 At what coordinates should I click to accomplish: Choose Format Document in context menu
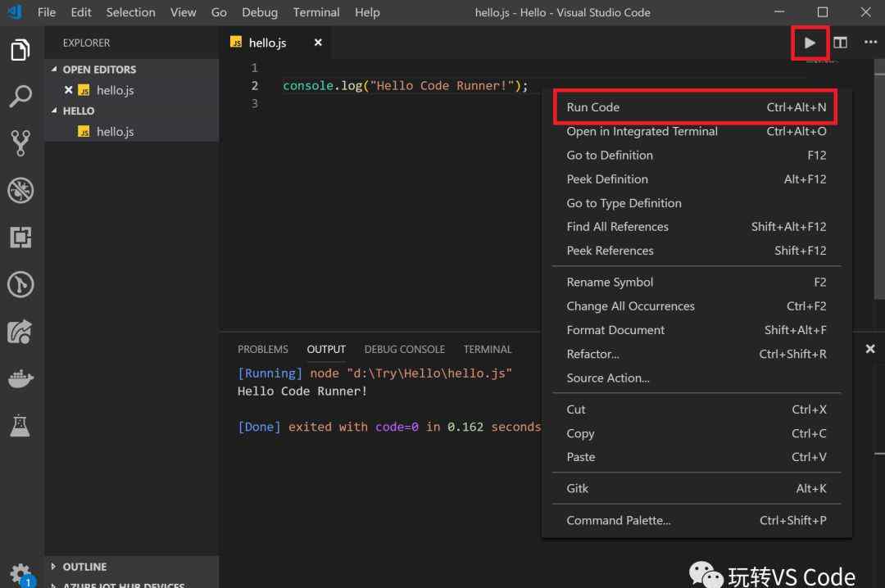pyautogui.click(x=615, y=330)
